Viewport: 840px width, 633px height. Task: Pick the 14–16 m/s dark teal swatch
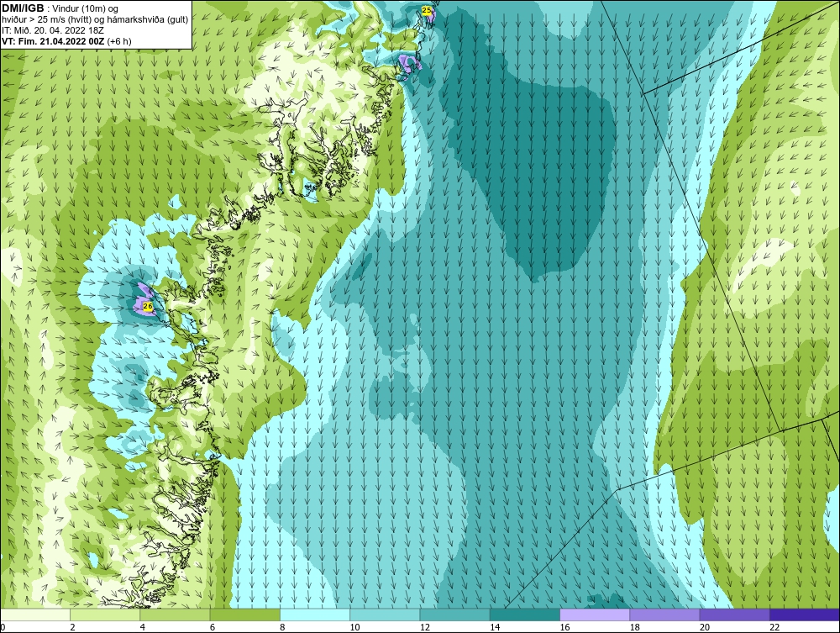(524, 615)
